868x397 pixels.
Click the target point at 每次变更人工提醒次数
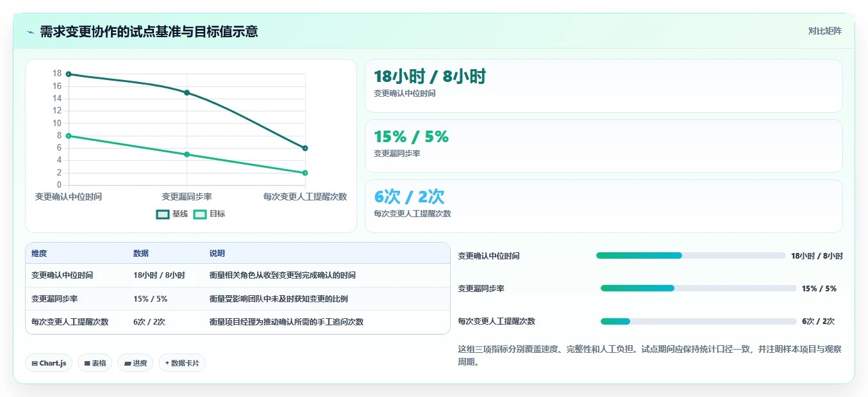[305, 173]
